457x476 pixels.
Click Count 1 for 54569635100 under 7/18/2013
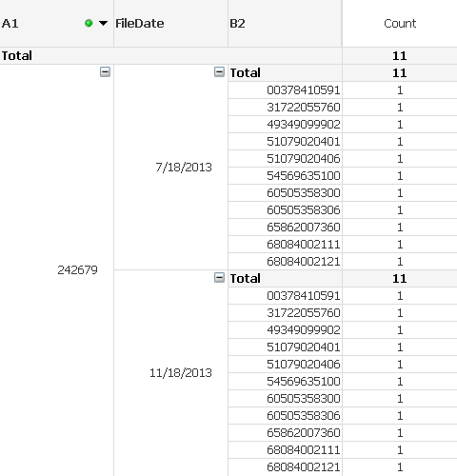point(400,176)
